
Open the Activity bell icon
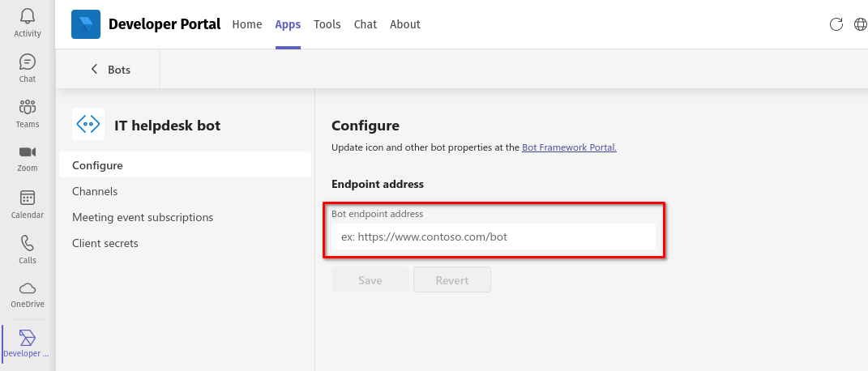(x=27, y=16)
